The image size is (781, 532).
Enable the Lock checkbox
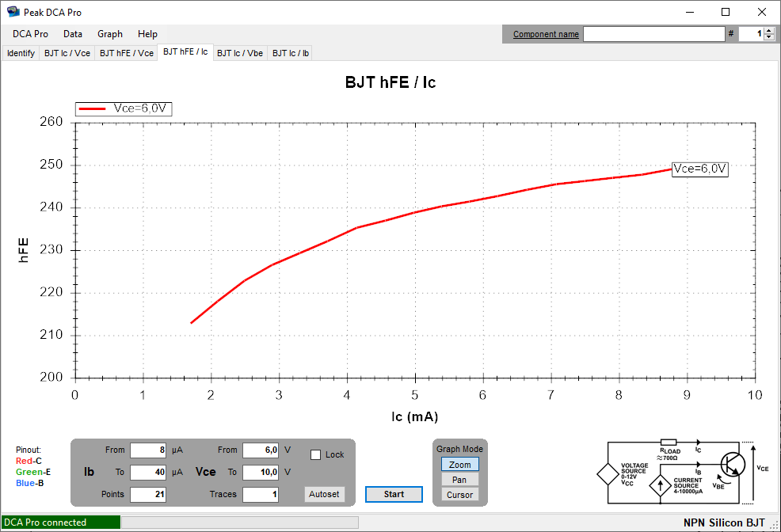tap(315, 455)
